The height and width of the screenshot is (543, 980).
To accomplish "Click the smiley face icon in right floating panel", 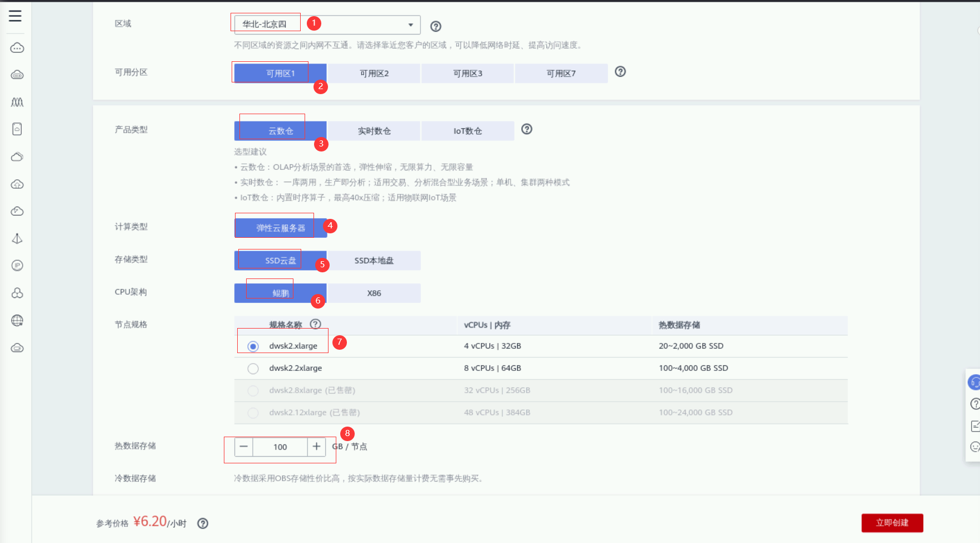I will tap(975, 447).
